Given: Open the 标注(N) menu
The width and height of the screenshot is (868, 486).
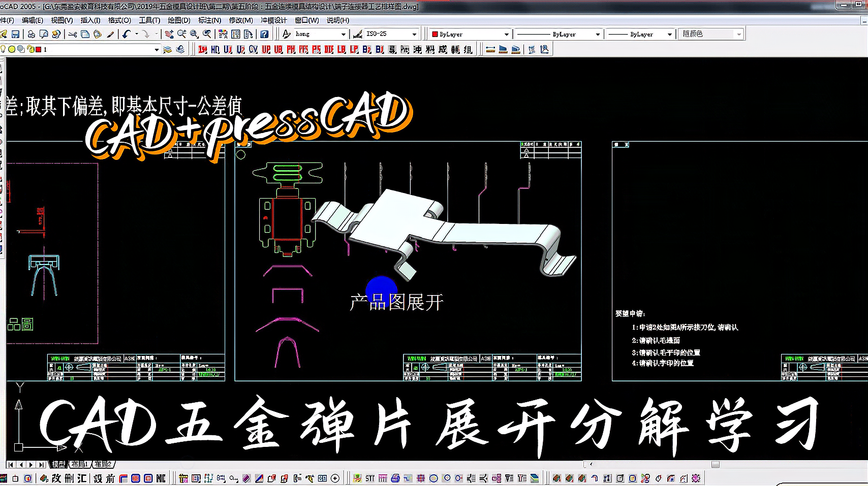Looking at the screenshot, I should coord(209,20).
